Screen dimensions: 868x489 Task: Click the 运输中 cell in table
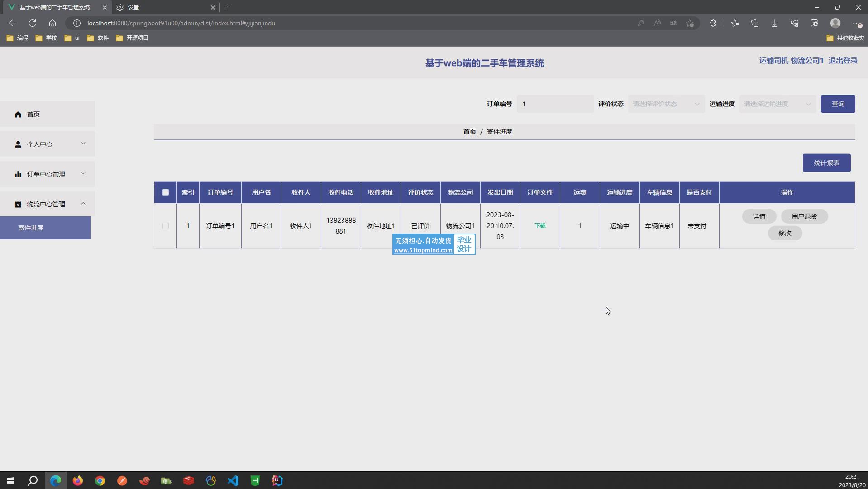click(x=620, y=226)
